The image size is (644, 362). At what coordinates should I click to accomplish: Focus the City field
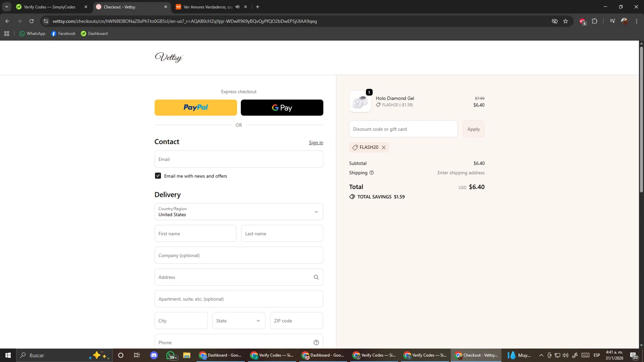click(x=181, y=321)
